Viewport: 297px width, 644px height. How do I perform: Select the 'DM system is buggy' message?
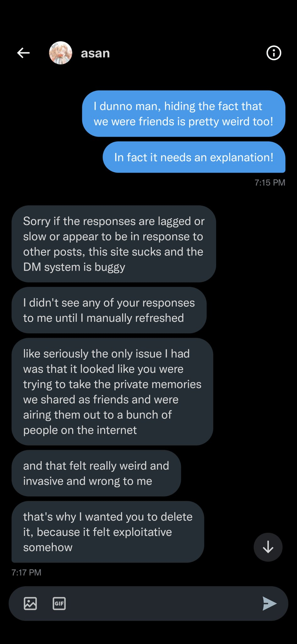pos(114,244)
